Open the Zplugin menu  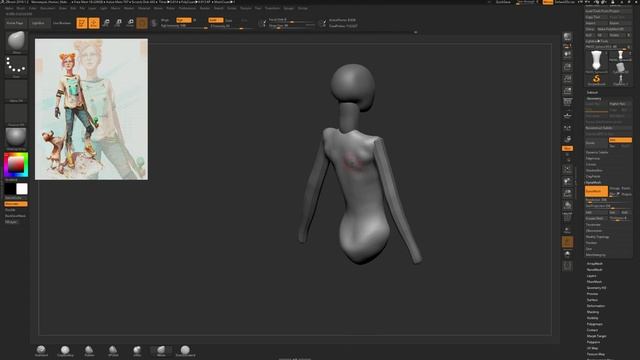pos(289,8)
